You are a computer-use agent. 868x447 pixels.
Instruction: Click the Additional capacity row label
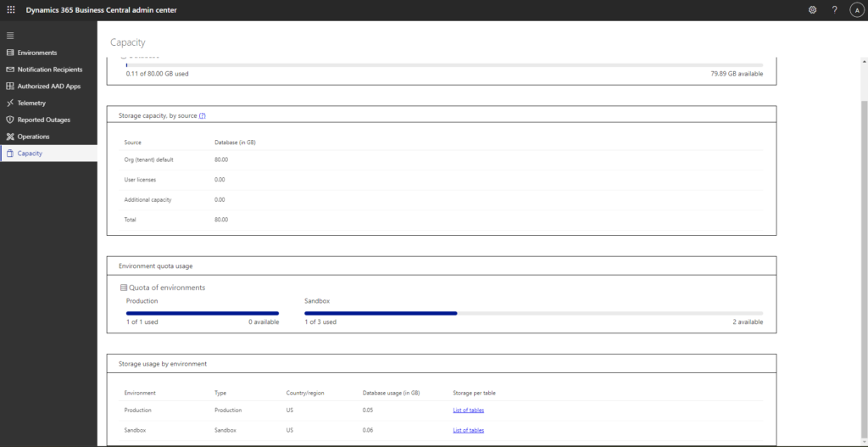pyautogui.click(x=147, y=199)
